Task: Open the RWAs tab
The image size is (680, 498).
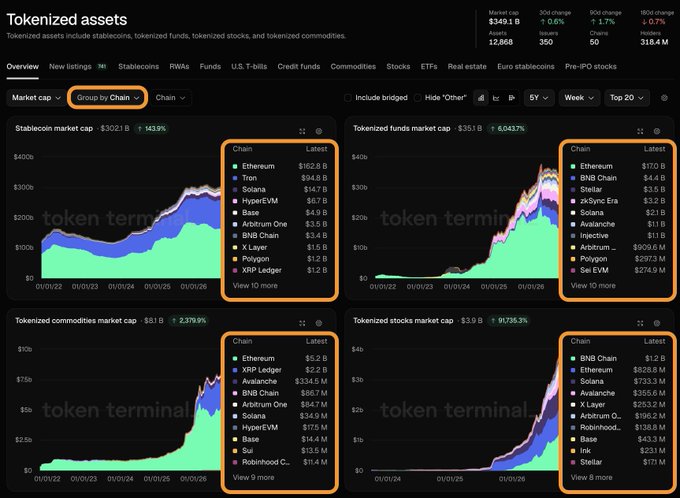Action: [x=179, y=67]
